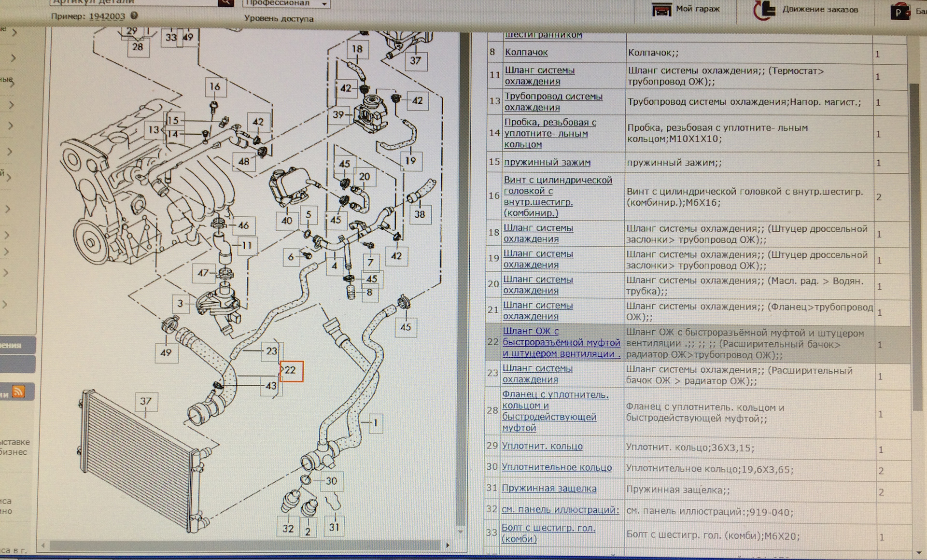Click callout 19 on the diagram

pos(410,160)
